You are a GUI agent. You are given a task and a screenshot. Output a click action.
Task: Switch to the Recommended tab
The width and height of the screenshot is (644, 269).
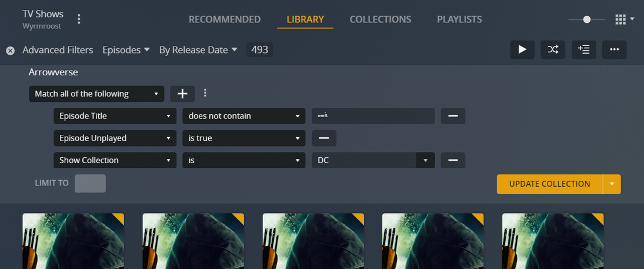(225, 19)
